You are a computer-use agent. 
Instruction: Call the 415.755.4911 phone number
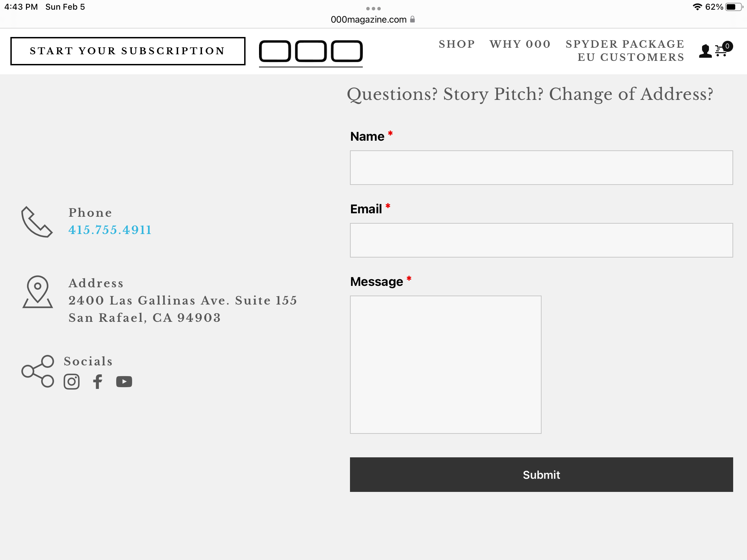coord(110,230)
